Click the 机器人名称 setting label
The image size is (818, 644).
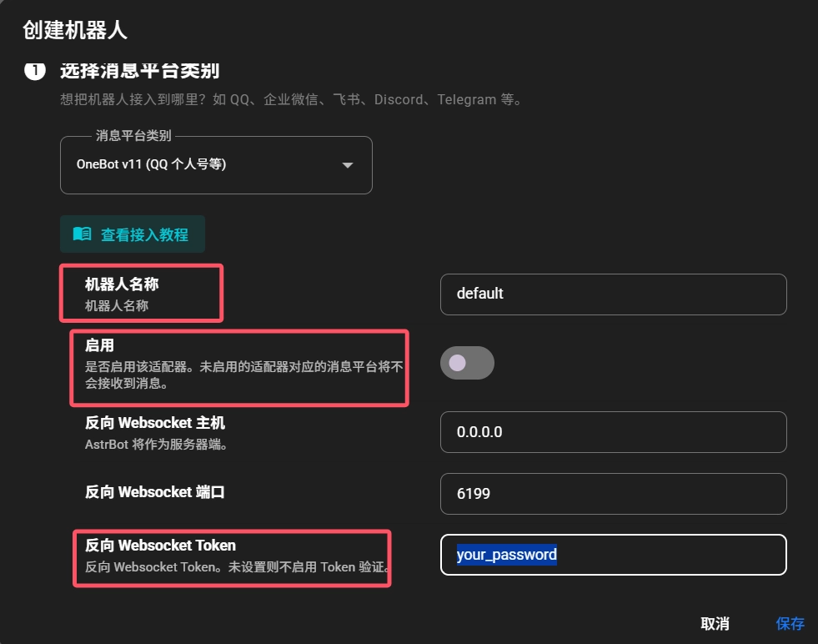(x=122, y=285)
